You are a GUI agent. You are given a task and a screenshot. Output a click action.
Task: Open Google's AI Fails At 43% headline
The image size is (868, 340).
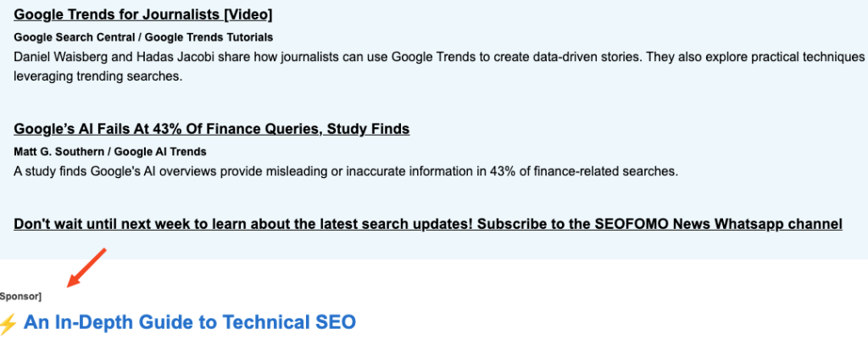pos(211,129)
